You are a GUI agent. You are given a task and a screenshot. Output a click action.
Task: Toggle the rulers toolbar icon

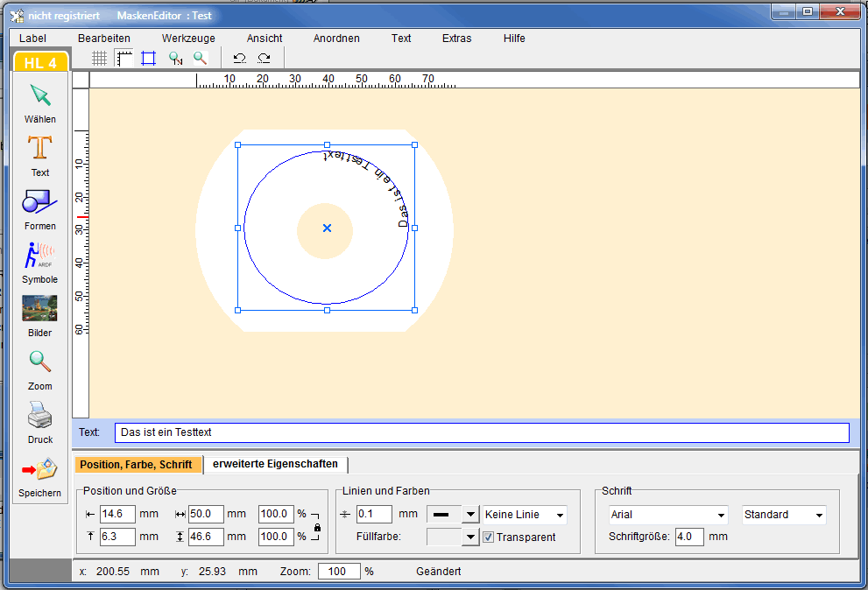[124, 58]
